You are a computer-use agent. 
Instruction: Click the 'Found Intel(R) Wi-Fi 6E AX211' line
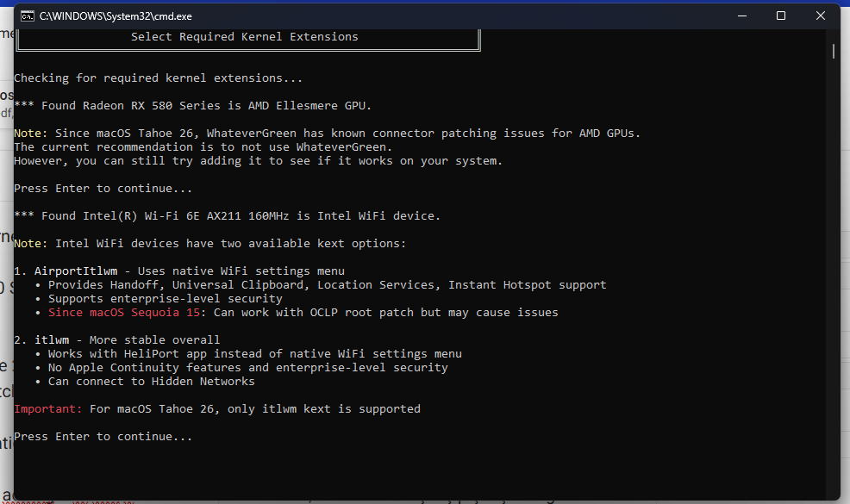pos(228,216)
